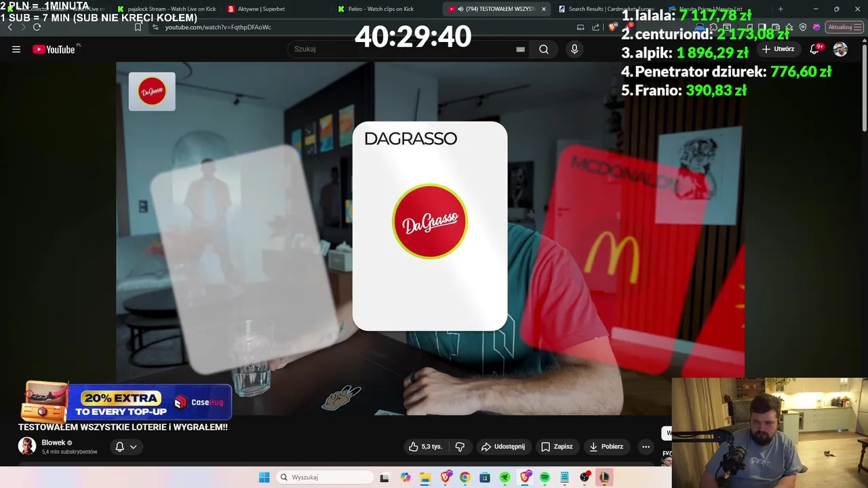Image resolution: width=868 pixels, height=488 pixels.
Task: Switch to the Patiro Watch clips tab
Action: pos(380,9)
